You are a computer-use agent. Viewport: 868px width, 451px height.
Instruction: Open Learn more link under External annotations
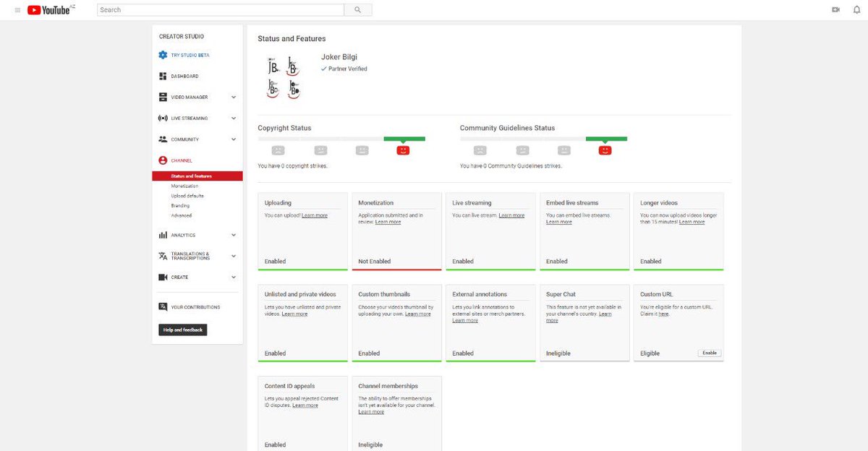[x=465, y=320]
